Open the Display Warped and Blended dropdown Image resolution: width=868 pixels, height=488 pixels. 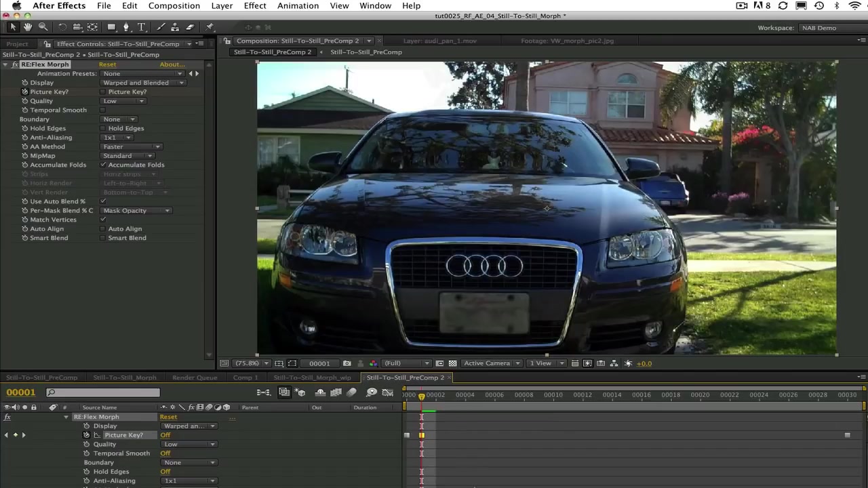[143, 83]
